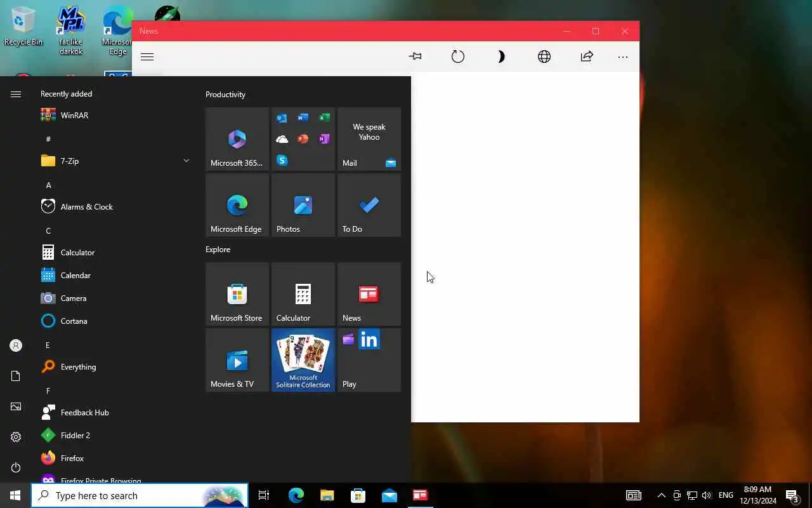
Task: Open Settings gear in Start sidebar
Action: click(x=16, y=437)
